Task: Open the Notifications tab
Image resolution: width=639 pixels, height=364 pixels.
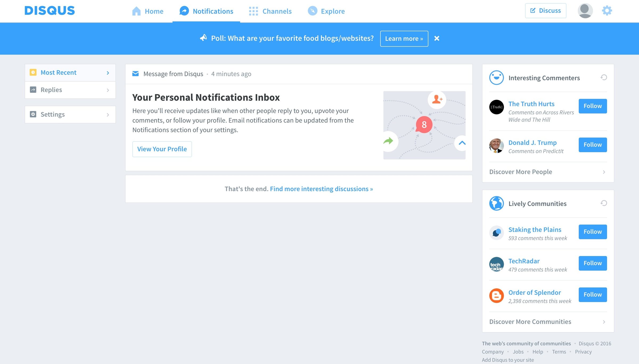Action: coord(206,11)
